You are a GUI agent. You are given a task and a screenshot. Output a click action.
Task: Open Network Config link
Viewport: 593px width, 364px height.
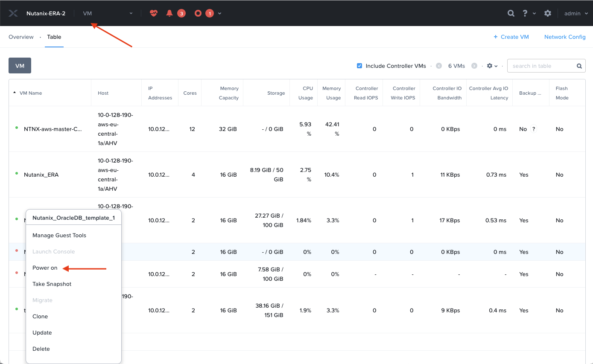[565, 37]
